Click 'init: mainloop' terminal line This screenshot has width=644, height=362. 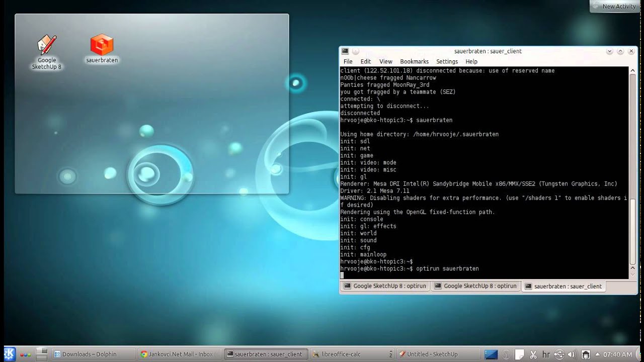363,254
